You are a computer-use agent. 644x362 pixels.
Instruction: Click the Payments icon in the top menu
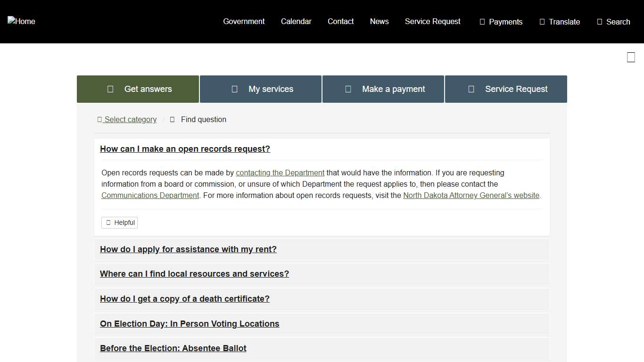point(481,22)
